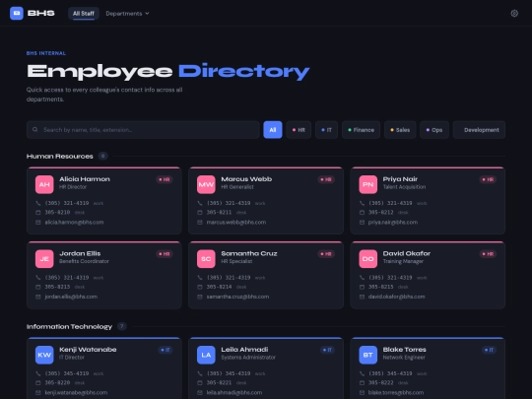This screenshot has height=399, width=532.
Task: Open email alicia.harmon@bhs.com
Action: click(74, 223)
